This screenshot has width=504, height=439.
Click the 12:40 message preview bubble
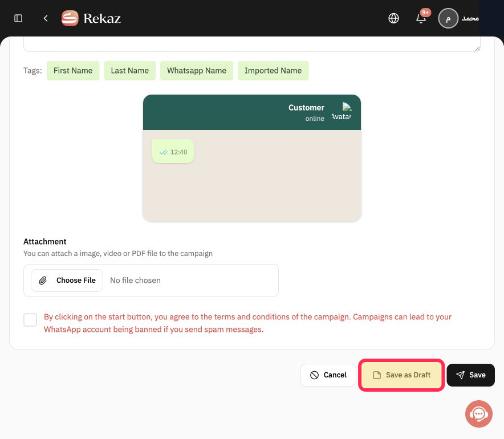tap(173, 151)
